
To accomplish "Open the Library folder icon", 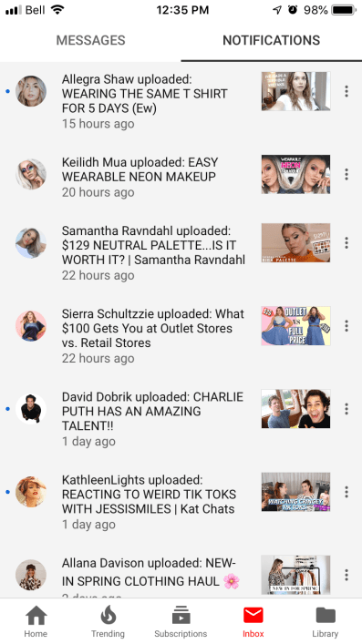I will (x=326, y=615).
